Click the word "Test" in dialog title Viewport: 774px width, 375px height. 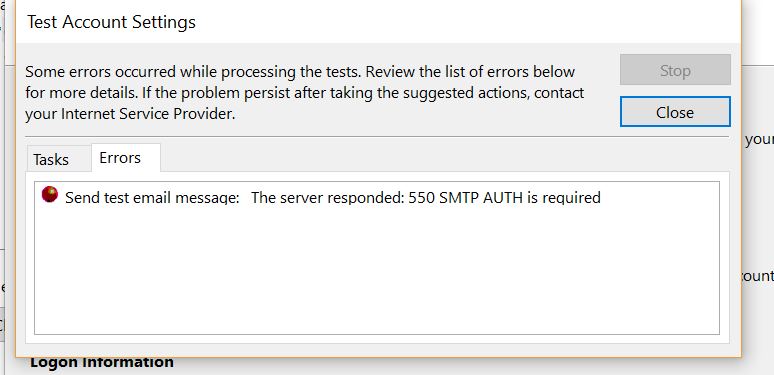click(42, 22)
